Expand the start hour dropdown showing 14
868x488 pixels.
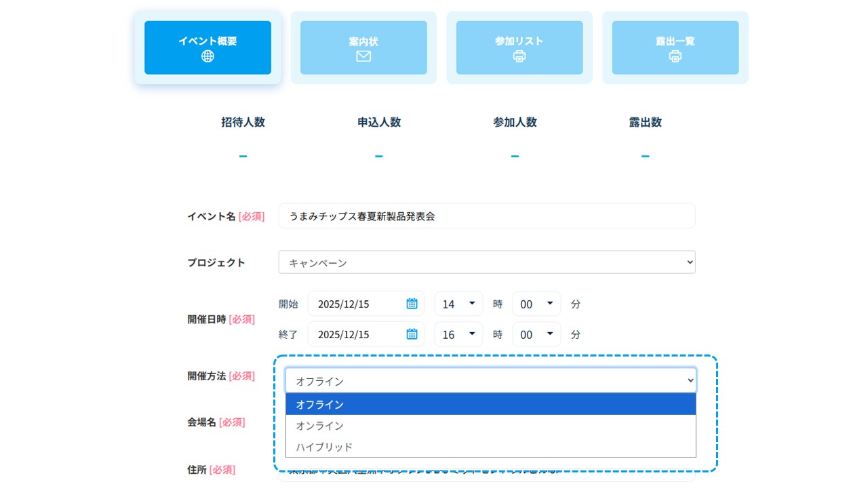point(458,304)
